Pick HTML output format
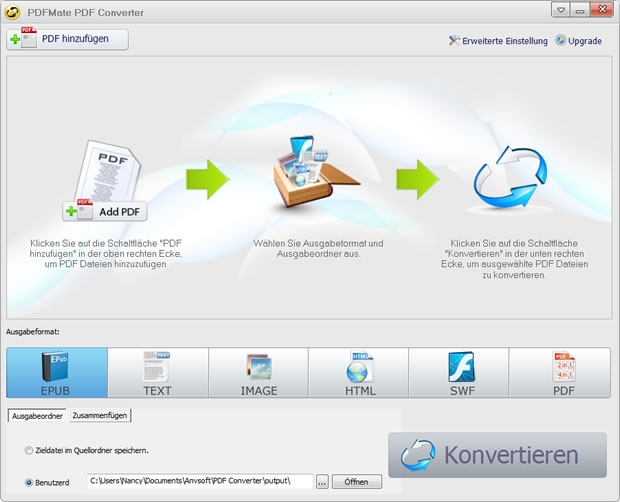Screen dimensions: 620x502 click(x=359, y=373)
